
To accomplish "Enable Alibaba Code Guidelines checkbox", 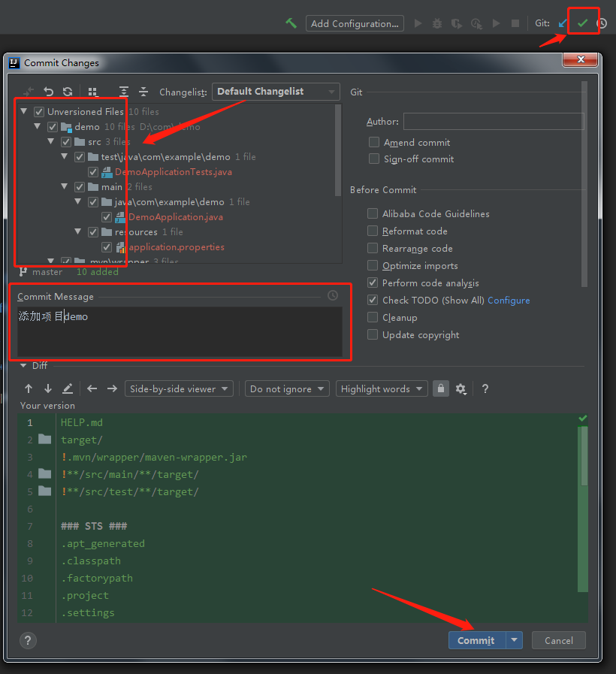I will pos(373,213).
